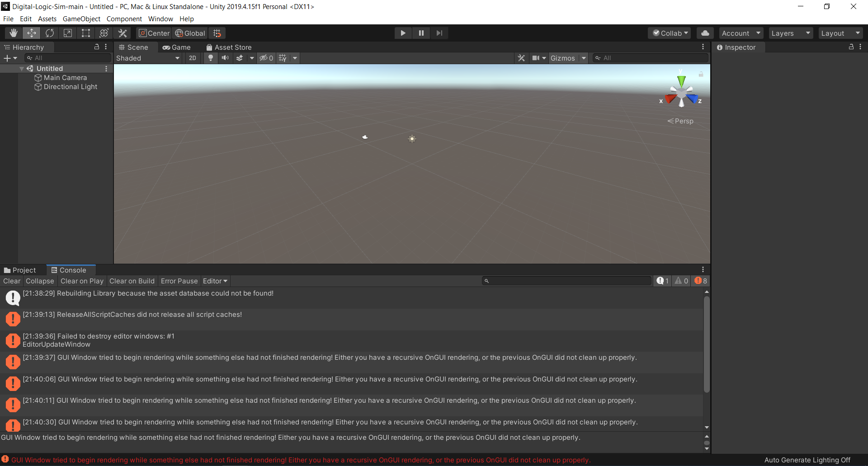Open the Shaded draw mode dropdown
The height and width of the screenshot is (466, 868).
tap(147, 58)
